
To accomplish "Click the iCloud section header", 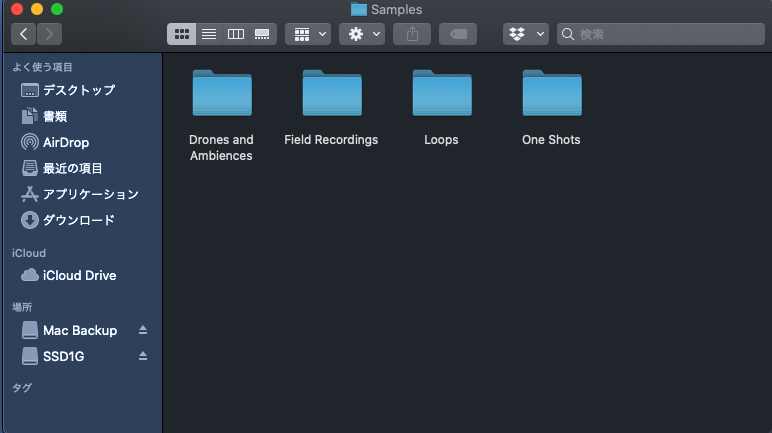I will coord(29,253).
